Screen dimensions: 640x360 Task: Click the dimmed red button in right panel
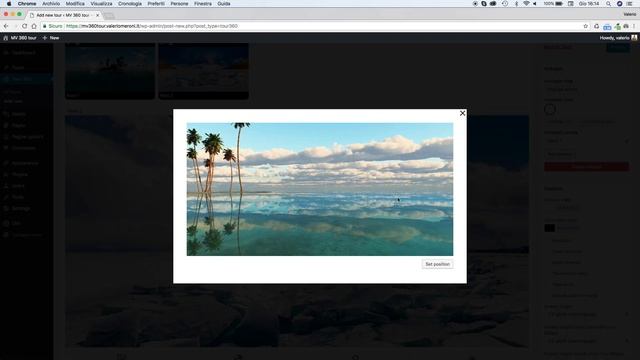[x=586, y=167]
